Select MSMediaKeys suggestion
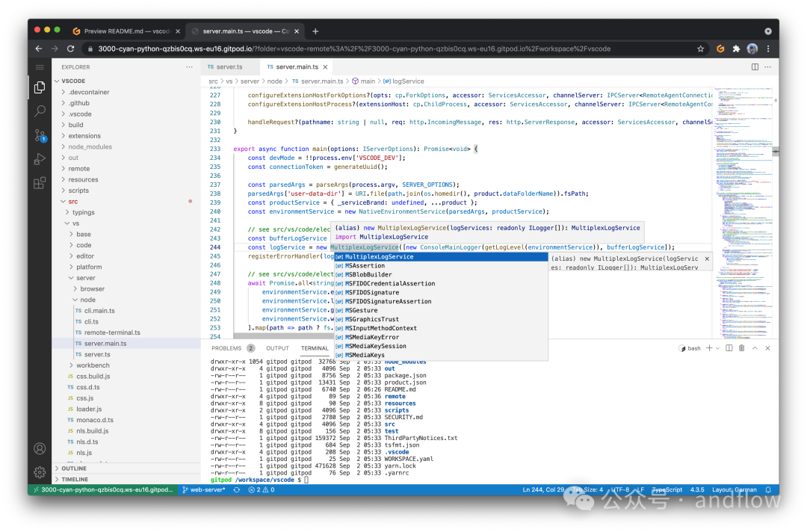 click(x=441, y=356)
